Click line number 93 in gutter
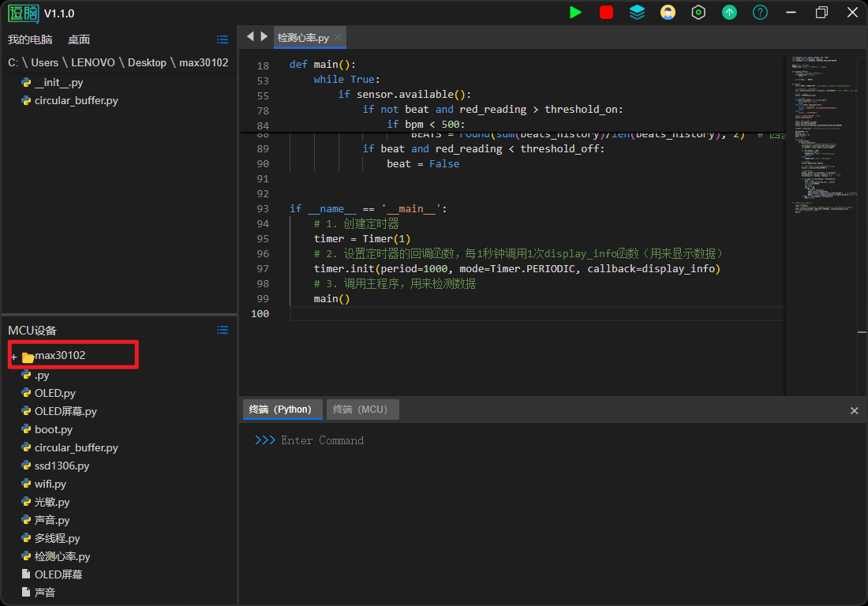The height and width of the screenshot is (606, 868). click(263, 208)
